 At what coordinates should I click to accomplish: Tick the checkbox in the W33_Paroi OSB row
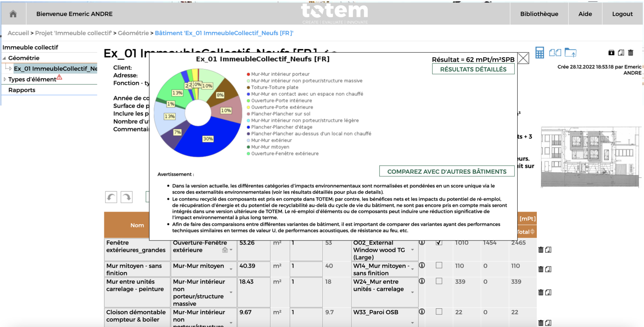(x=439, y=311)
